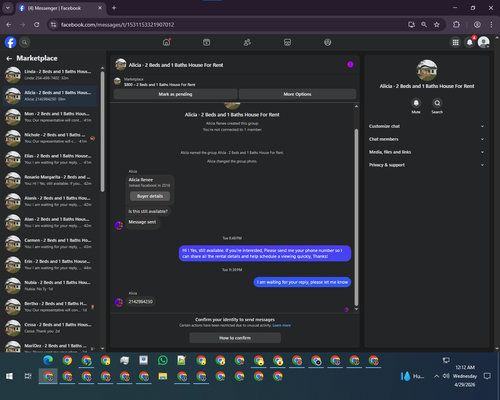Click the Facebook logo home icon
This screenshot has height=400, width=500.
coord(11,42)
